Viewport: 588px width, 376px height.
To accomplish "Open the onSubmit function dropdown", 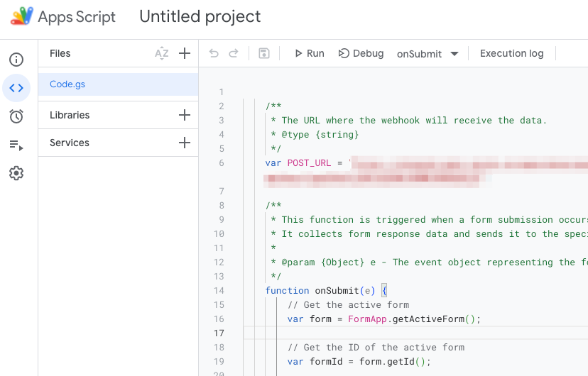I will (x=428, y=54).
